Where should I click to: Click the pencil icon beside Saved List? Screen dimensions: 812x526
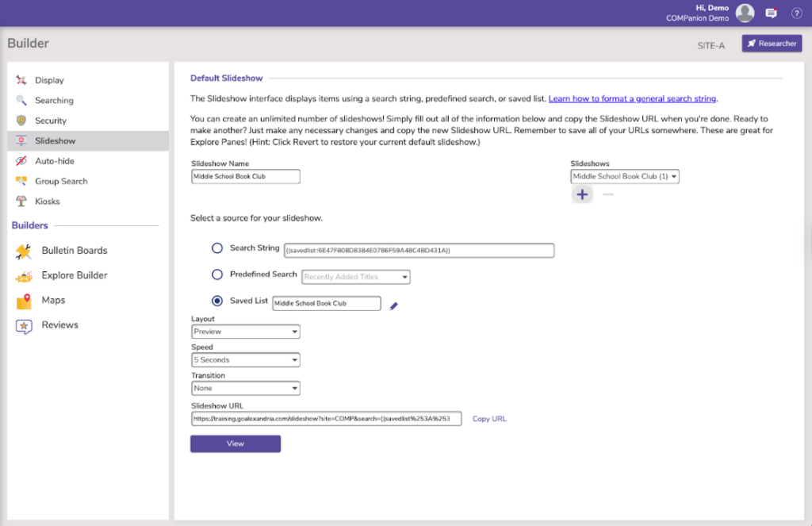click(x=394, y=305)
